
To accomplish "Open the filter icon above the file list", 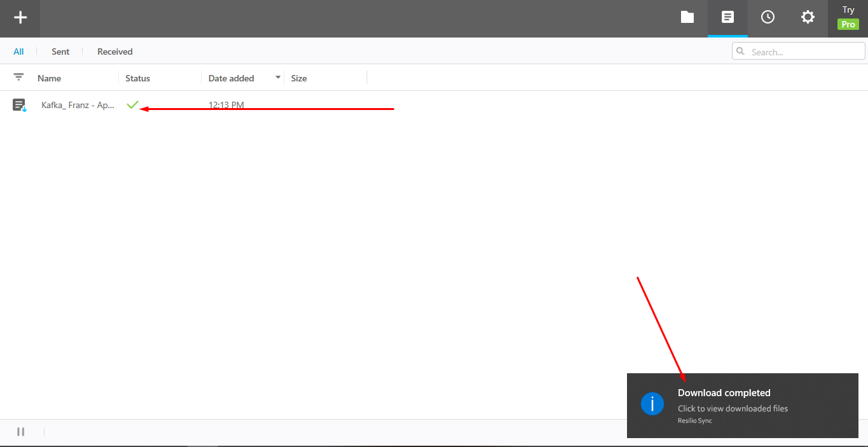I will 18,77.
